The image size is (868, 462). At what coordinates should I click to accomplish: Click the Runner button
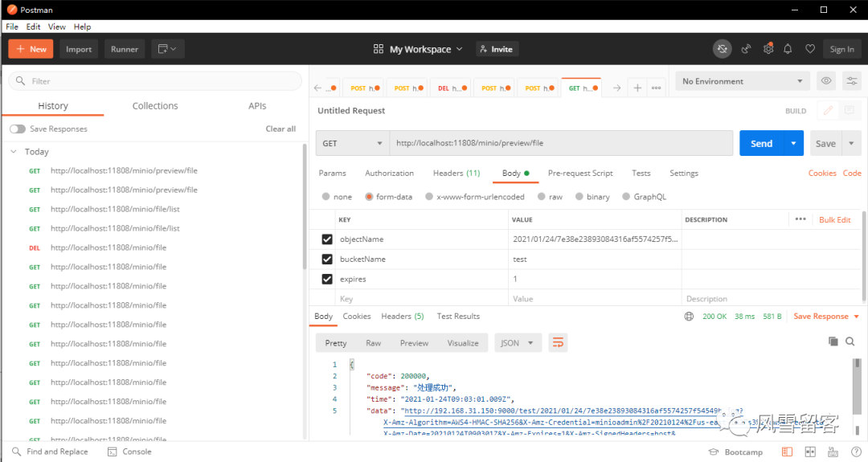coord(125,49)
